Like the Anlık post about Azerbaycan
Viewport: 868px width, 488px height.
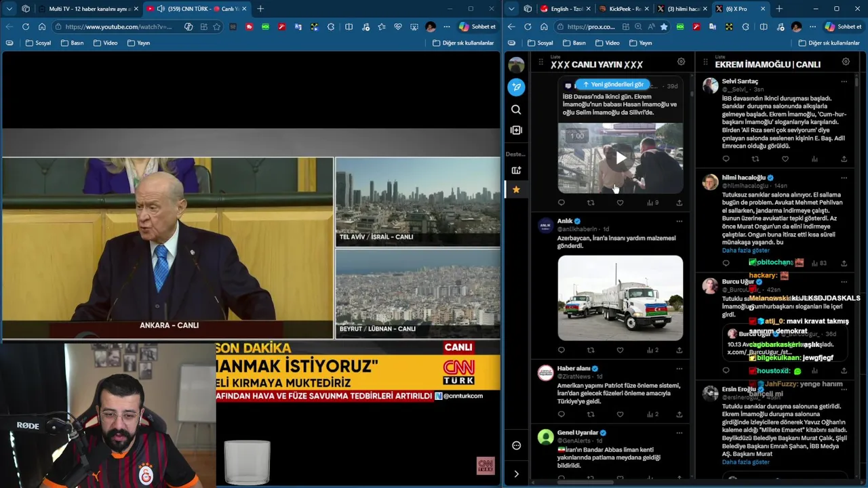[620, 350]
